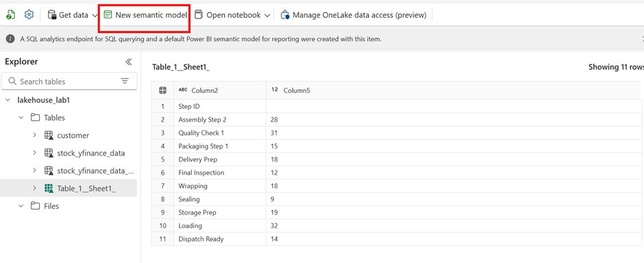Click the Sealing cell
Screen dimensions: 644x263
220,199
